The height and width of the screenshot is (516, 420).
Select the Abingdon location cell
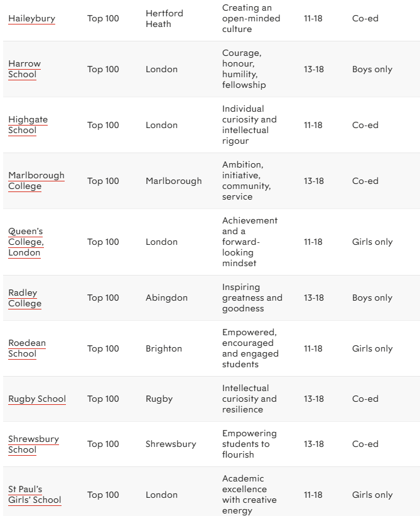(x=166, y=298)
